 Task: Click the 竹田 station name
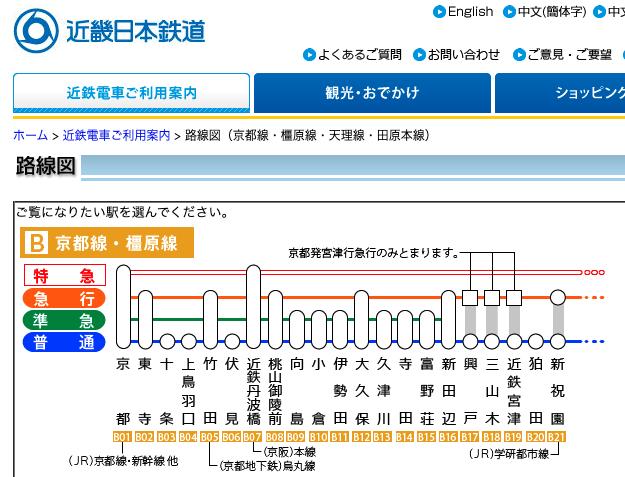(x=210, y=391)
